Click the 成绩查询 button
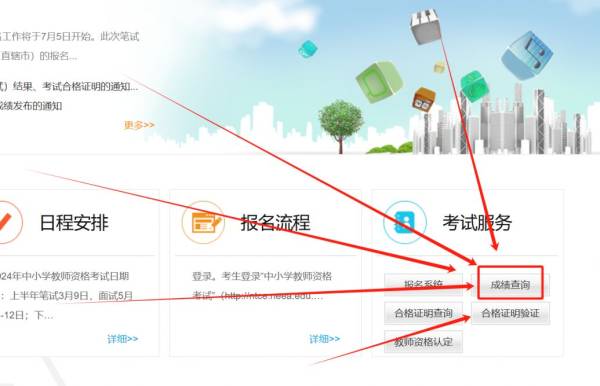The height and width of the screenshot is (386, 600). pyautogui.click(x=510, y=285)
